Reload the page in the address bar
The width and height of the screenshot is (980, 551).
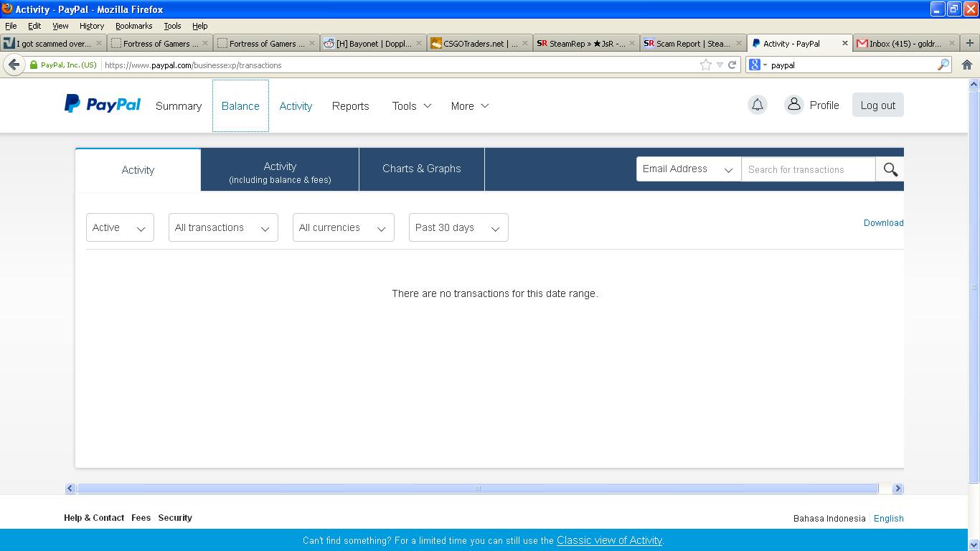[x=732, y=65]
